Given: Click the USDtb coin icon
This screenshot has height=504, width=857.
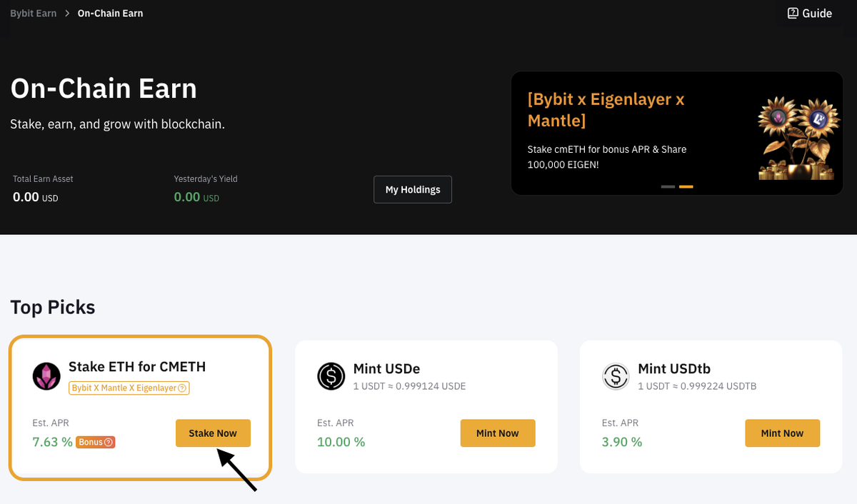Looking at the screenshot, I should 616,376.
